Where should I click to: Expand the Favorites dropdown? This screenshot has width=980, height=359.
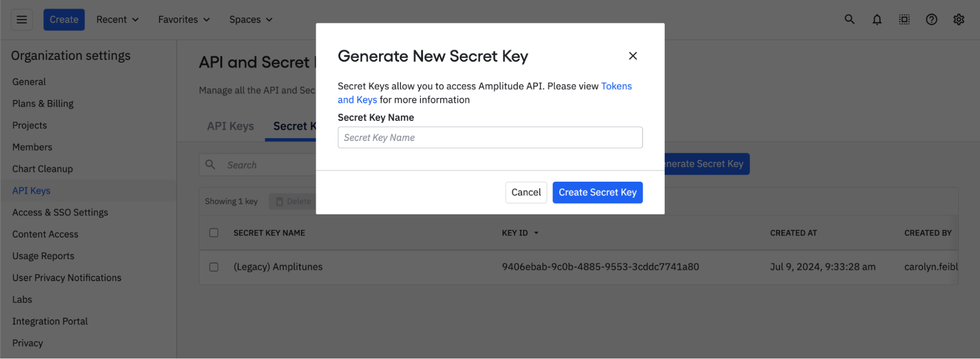(184, 20)
